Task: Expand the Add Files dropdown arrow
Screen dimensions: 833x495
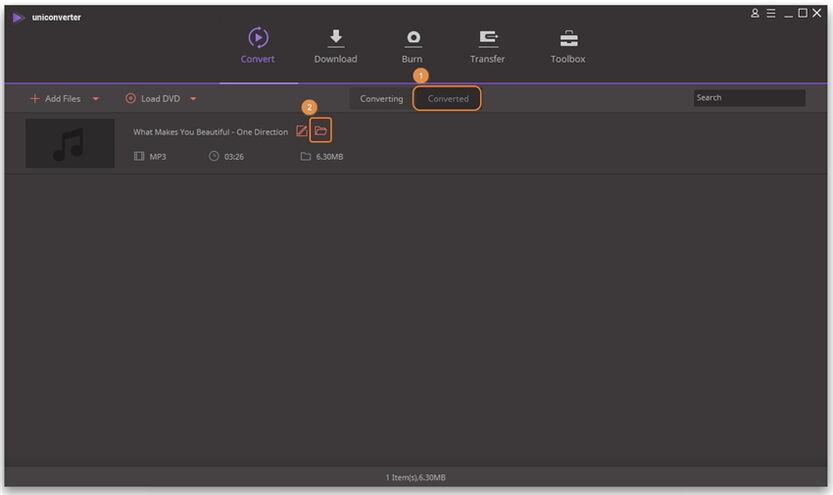Action: click(96, 99)
